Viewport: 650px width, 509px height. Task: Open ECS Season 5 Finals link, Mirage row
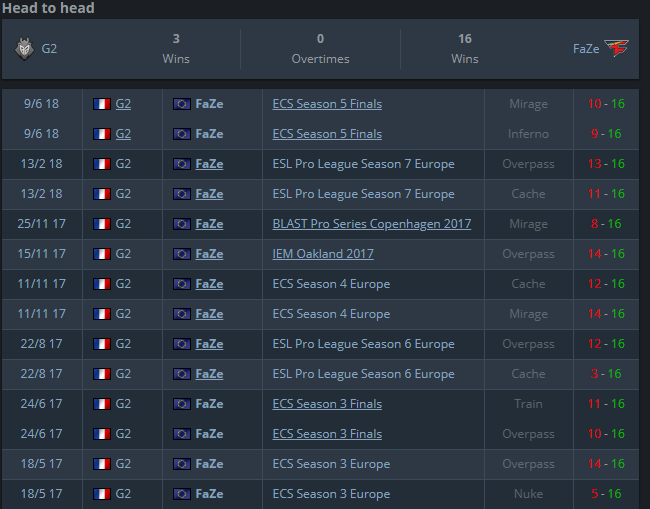(327, 104)
